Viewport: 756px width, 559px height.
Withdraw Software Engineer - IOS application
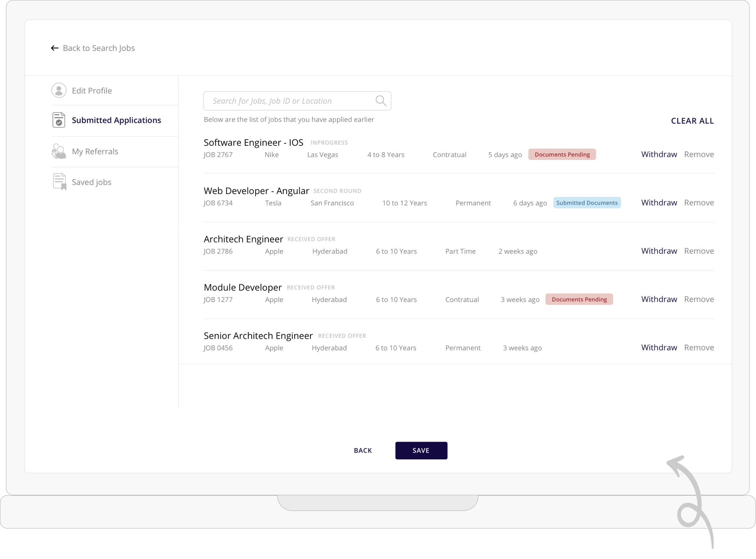tap(659, 154)
